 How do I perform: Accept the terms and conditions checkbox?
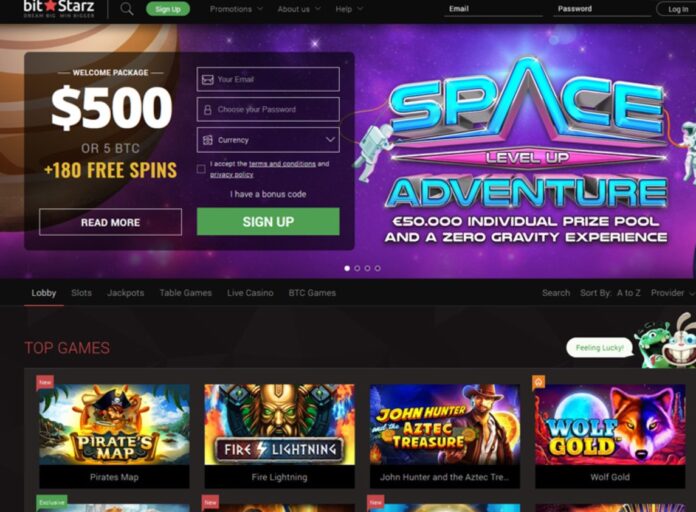tap(201, 169)
